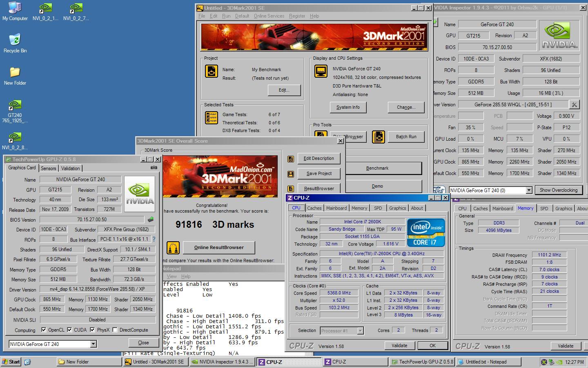Click the Intel Core i7 logo in CPU-Z
The image size is (588, 368).
pyautogui.click(x=426, y=233)
